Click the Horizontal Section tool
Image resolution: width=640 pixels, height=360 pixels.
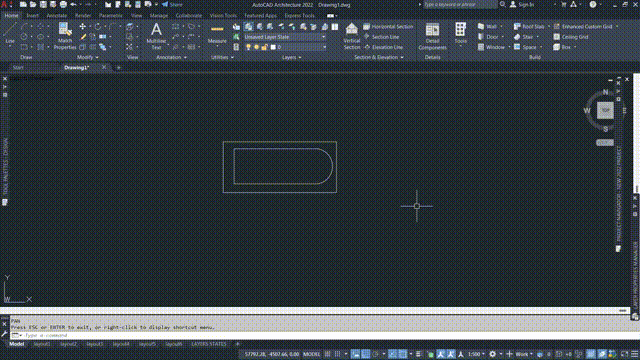[x=388, y=27]
